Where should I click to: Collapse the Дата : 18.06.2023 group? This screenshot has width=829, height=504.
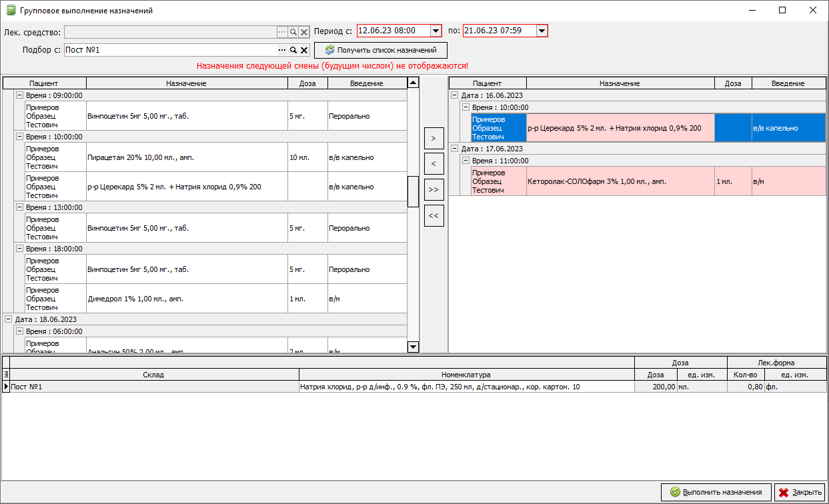click(x=9, y=319)
